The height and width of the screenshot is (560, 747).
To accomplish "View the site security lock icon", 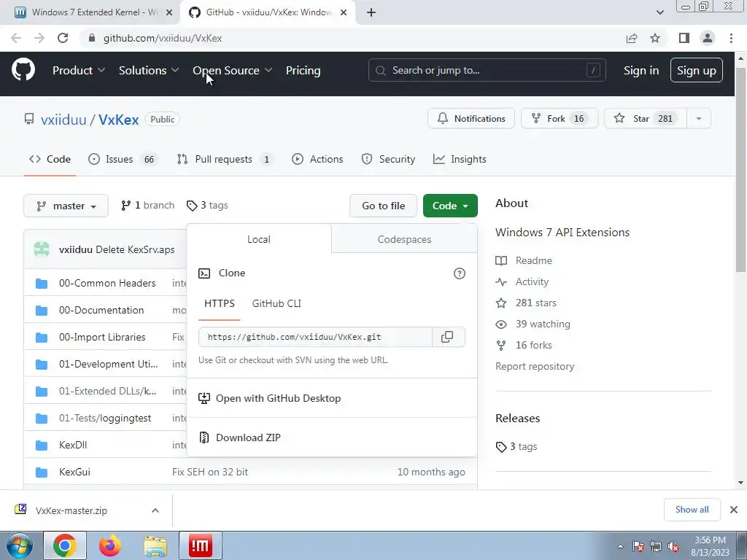I will [92, 38].
